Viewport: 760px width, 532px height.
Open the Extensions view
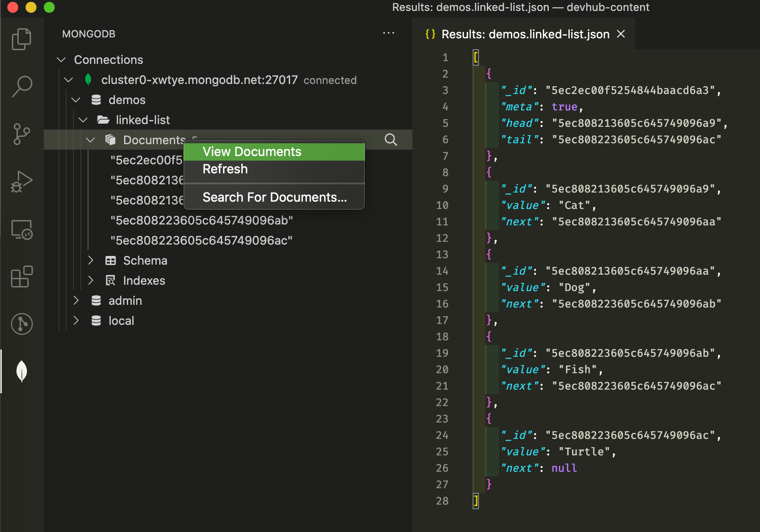[21, 277]
